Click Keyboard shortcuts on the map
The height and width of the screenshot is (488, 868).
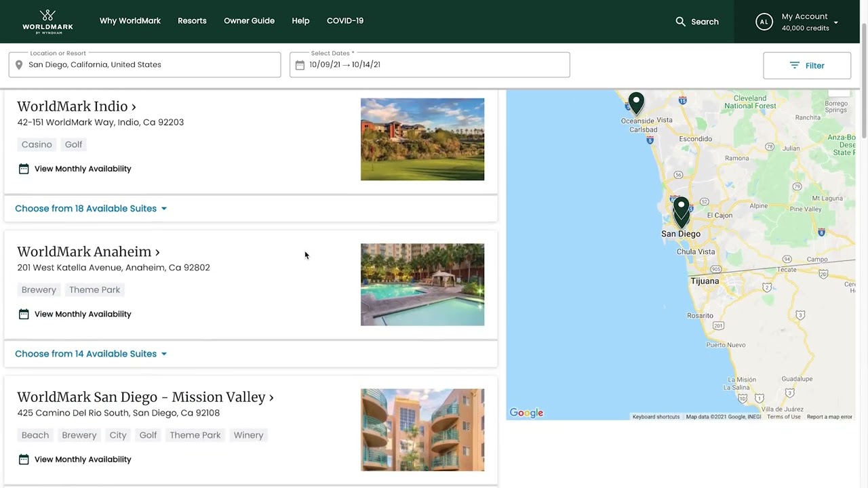656,417
